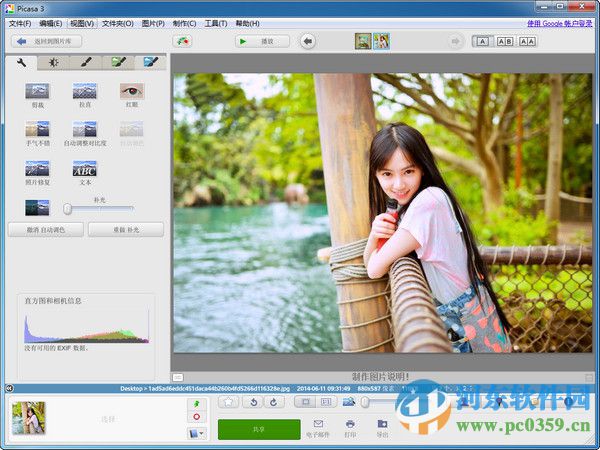Select the second thumbnail in top filmstrip
Screen dimensions: 600x450
(x=382, y=41)
